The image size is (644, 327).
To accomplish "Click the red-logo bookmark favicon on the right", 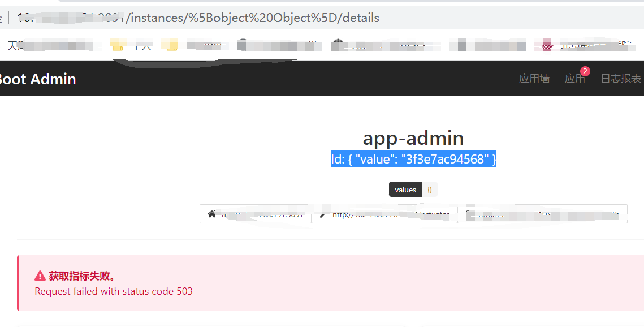I will point(546,44).
